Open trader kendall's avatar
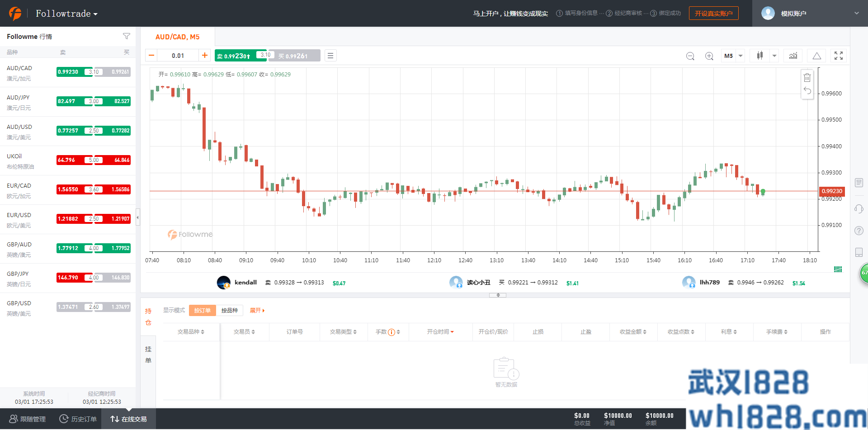 (x=224, y=283)
